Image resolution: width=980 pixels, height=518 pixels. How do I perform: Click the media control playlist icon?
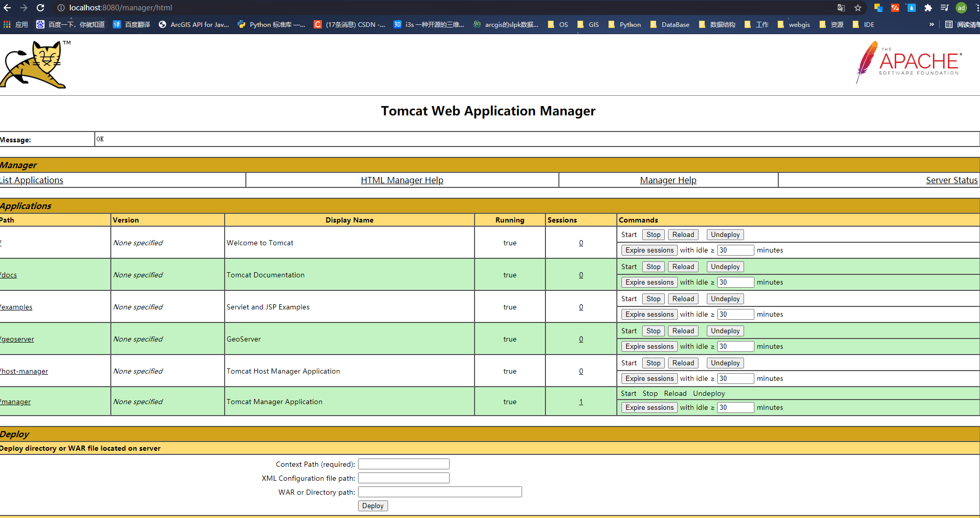(x=945, y=8)
